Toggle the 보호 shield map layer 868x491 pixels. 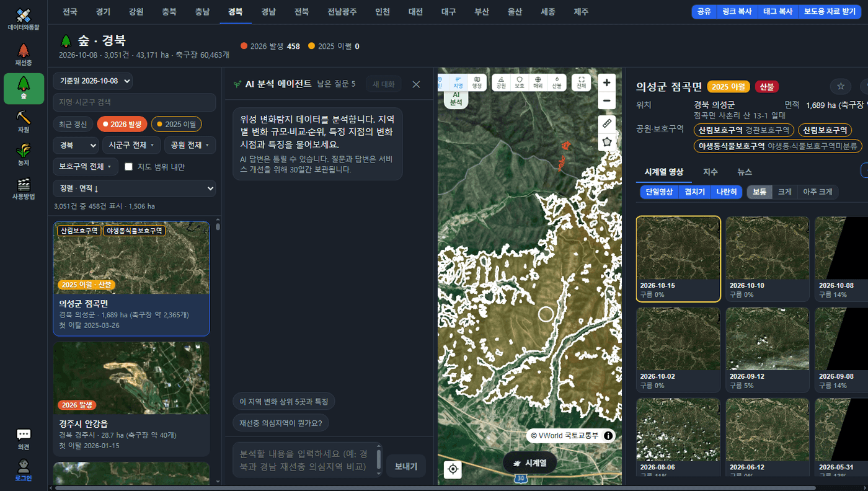[x=520, y=82]
